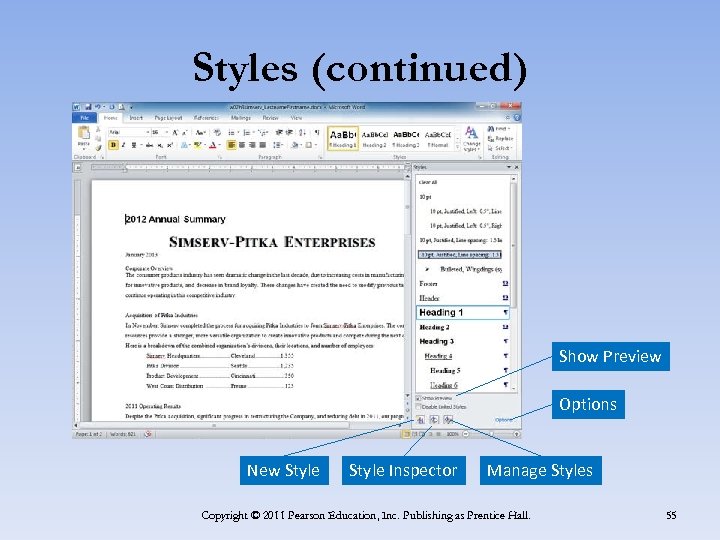Image resolution: width=720 pixels, height=540 pixels.
Task: Open the Manage Styles icon
Action: [448, 420]
